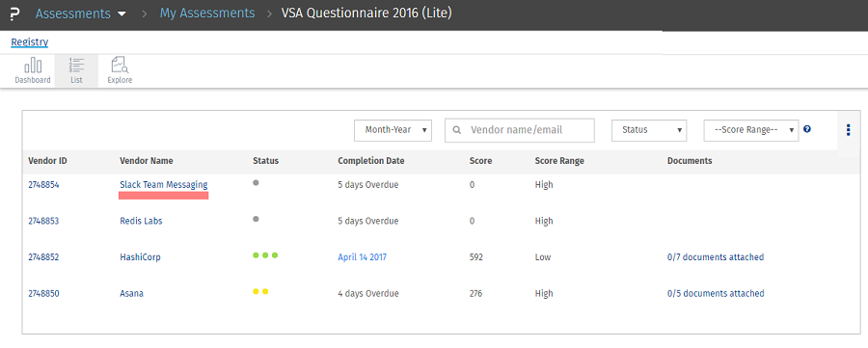This screenshot has width=868, height=348.
Task: Open vendor ID 2748853
Action: point(43,221)
